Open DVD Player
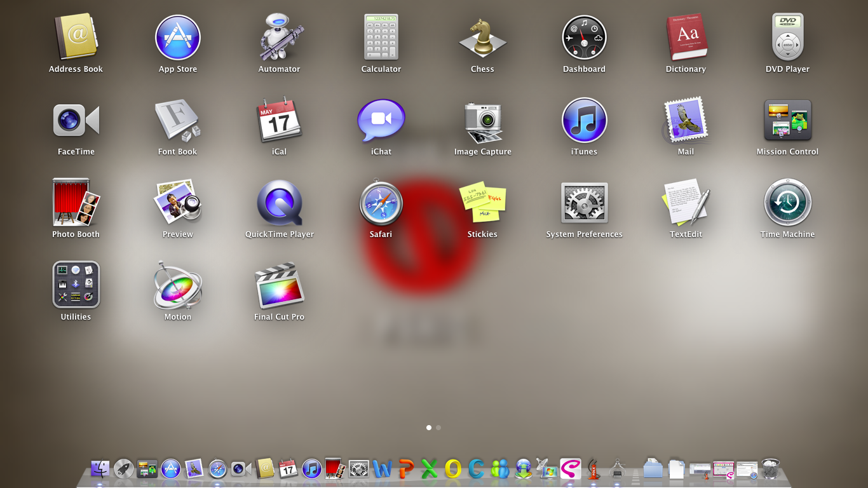868x488 pixels. click(x=788, y=38)
